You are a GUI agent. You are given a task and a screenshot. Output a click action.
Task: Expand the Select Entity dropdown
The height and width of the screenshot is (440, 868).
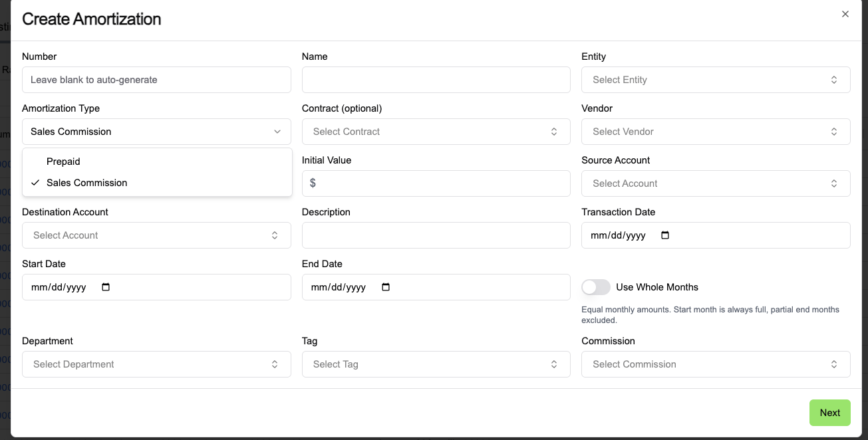716,80
